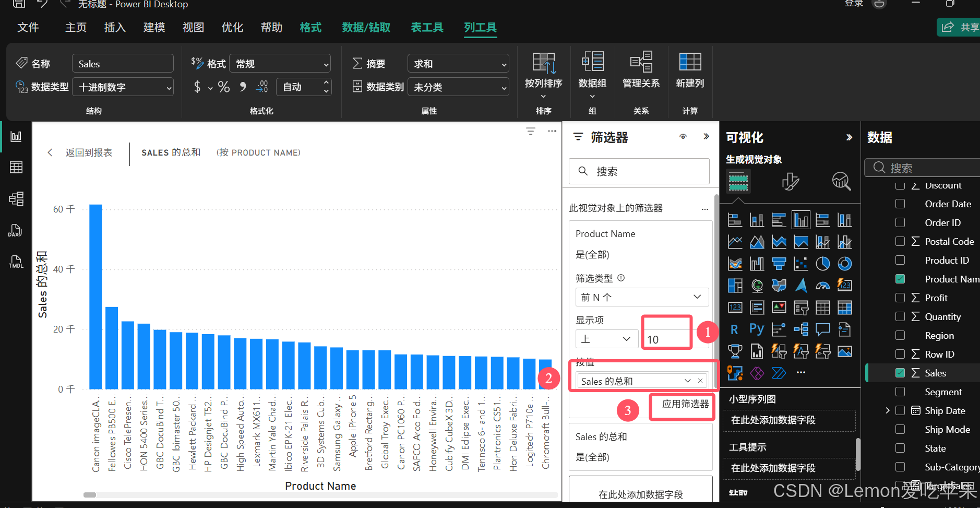
Task: Select the Python visual icon
Action: pyautogui.click(x=757, y=329)
